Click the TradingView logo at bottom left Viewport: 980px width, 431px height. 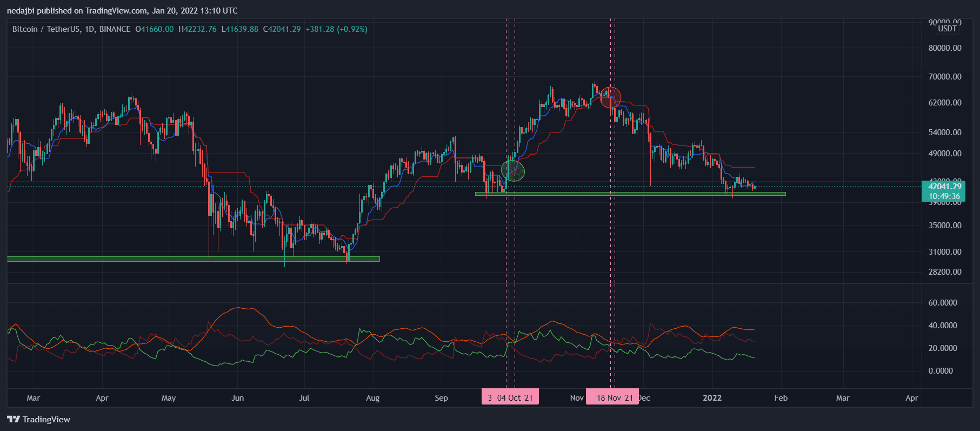coord(38,419)
